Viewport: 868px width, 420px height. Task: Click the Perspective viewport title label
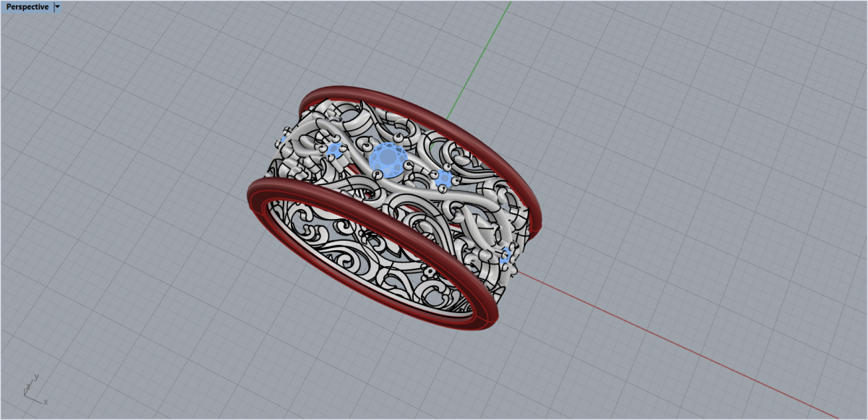[x=27, y=7]
